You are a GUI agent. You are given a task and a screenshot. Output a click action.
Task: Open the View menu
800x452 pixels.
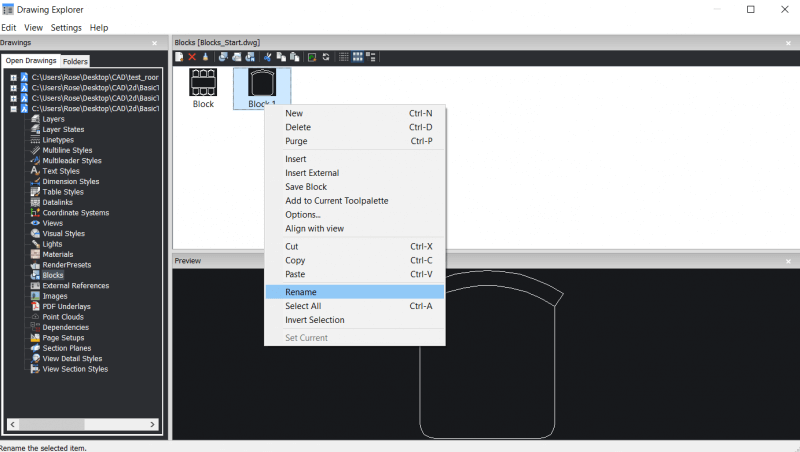[33, 28]
